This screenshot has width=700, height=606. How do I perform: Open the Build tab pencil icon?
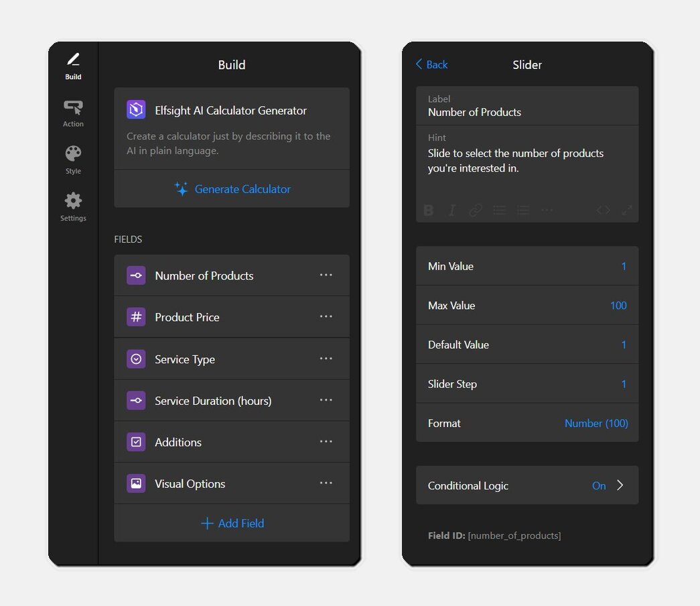tap(73, 60)
